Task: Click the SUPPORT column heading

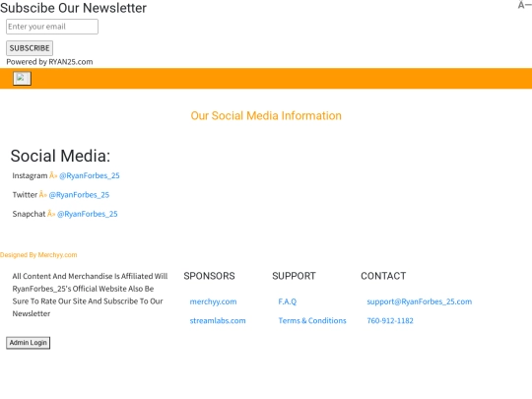Action: point(294,276)
